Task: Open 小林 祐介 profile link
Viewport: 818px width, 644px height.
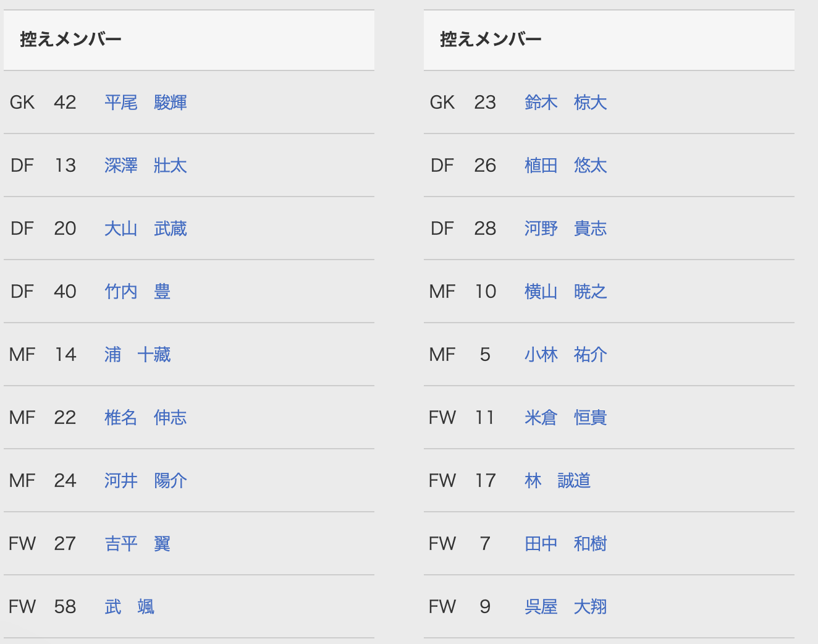Action: click(x=565, y=355)
